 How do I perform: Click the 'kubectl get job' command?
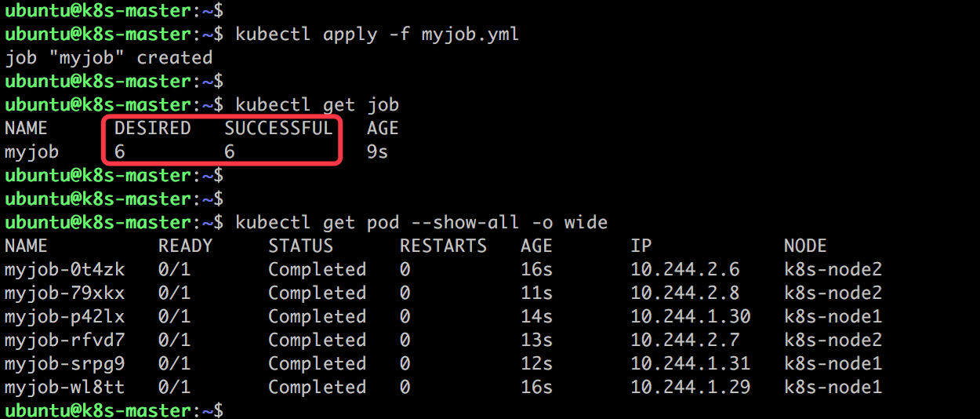(x=317, y=105)
